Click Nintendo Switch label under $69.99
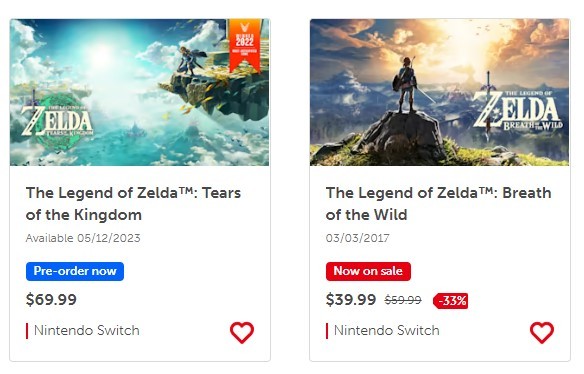The width and height of the screenshot is (584, 374). pos(86,330)
